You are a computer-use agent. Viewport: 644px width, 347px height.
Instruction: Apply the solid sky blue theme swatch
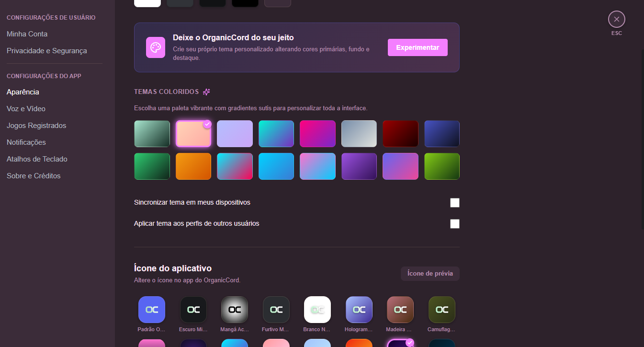[x=276, y=166]
